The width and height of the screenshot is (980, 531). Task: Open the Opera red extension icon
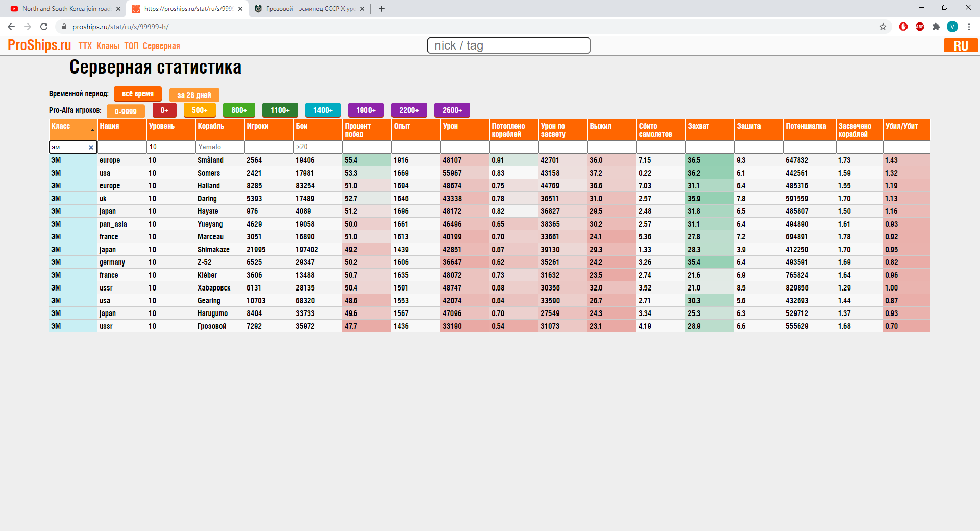(x=903, y=27)
